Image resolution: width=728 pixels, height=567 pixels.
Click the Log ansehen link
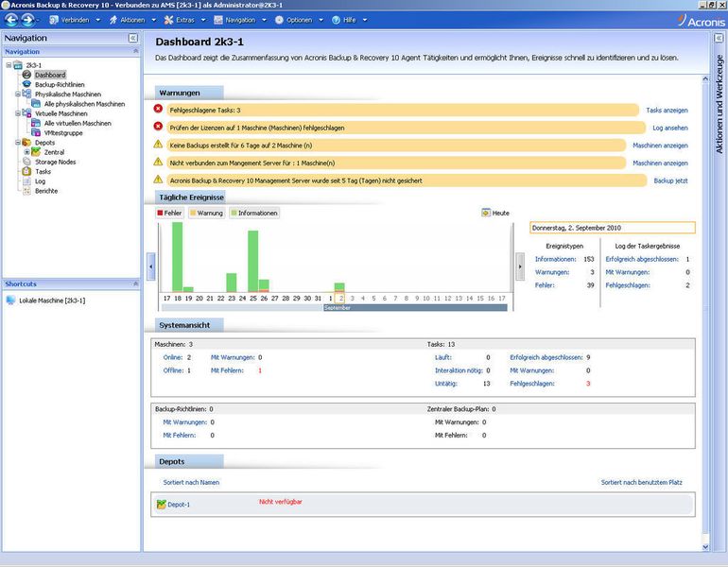click(670, 129)
